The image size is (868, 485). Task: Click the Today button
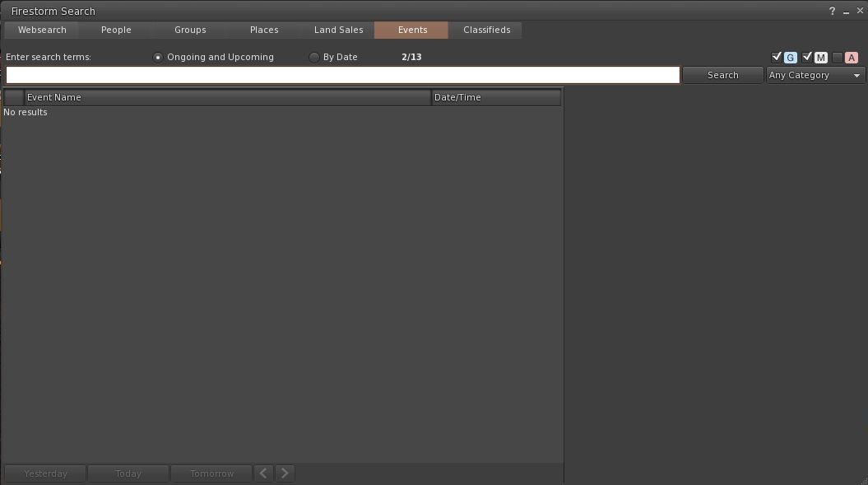[x=128, y=473]
